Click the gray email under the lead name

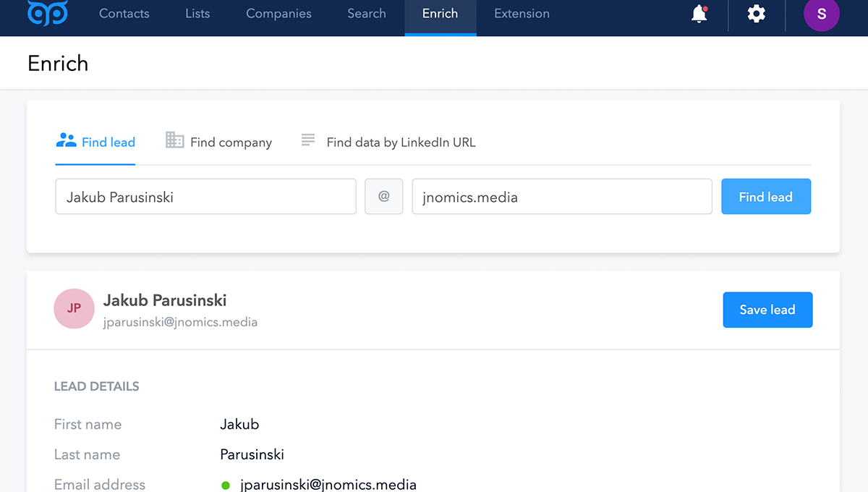[180, 322]
